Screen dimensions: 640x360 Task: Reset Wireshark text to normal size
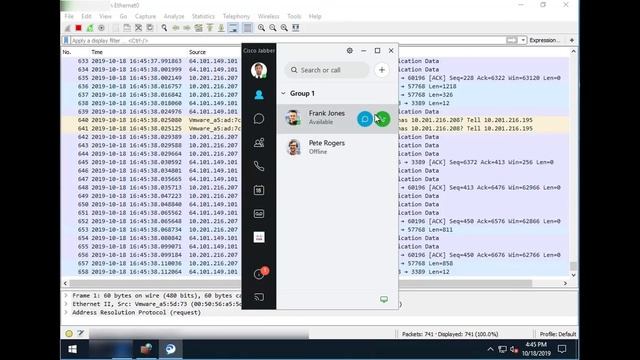284,28
